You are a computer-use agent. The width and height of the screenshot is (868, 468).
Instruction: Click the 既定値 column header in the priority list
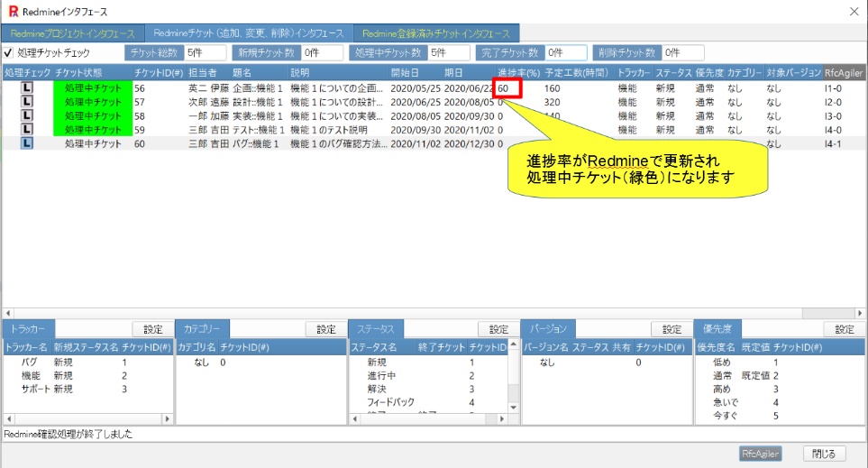click(755, 347)
